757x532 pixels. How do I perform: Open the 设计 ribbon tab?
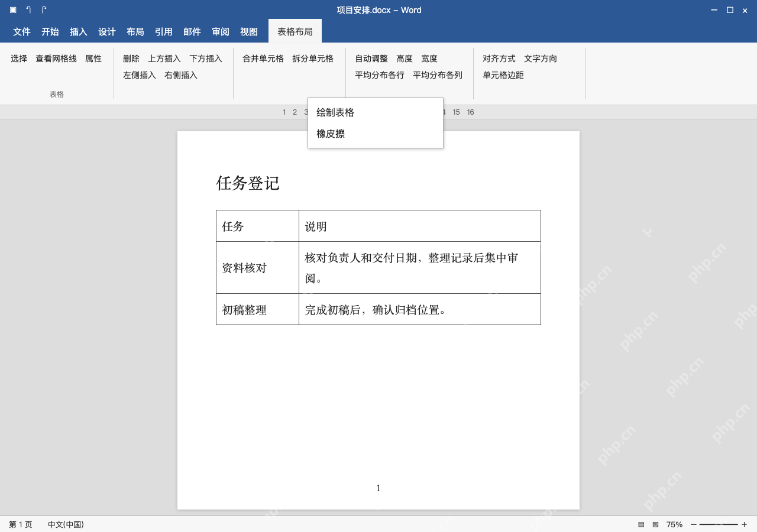click(107, 31)
